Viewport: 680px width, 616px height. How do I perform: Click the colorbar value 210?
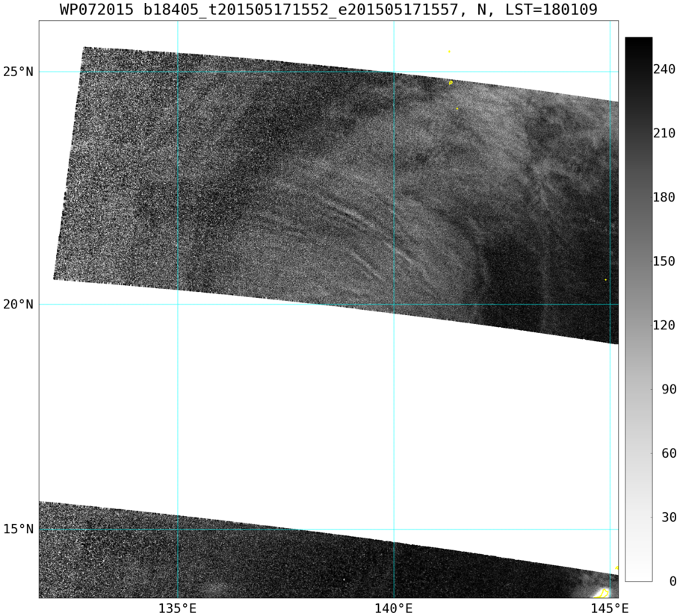click(x=664, y=134)
